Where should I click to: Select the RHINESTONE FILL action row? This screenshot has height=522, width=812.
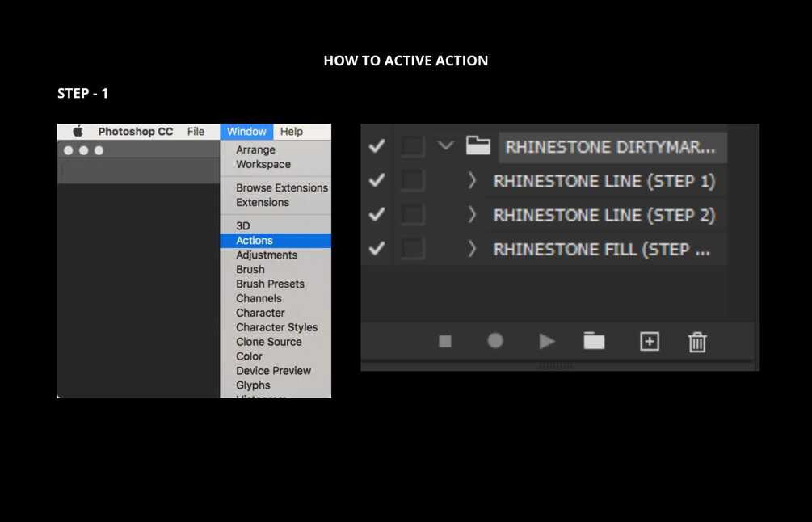(x=601, y=250)
